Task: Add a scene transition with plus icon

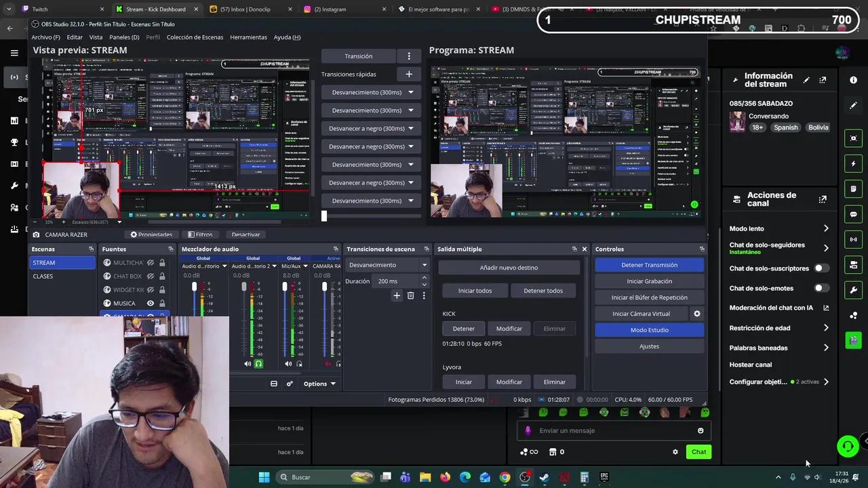Action: pos(397,296)
